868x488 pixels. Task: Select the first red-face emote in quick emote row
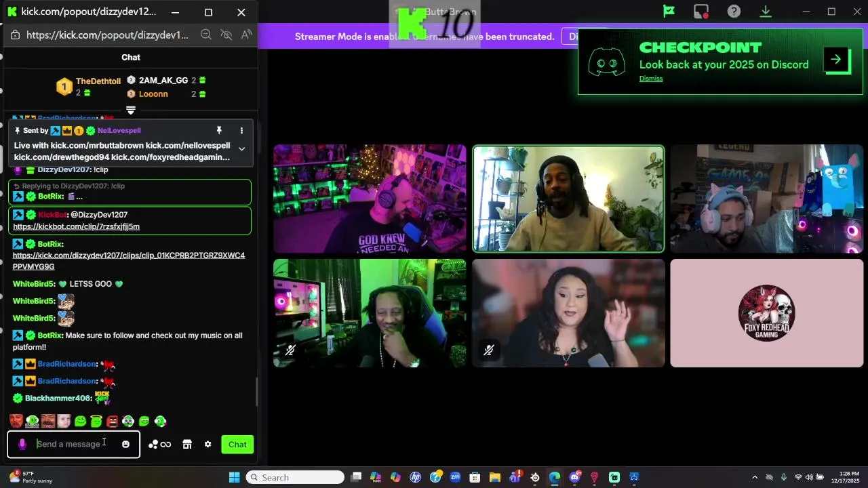click(x=16, y=422)
